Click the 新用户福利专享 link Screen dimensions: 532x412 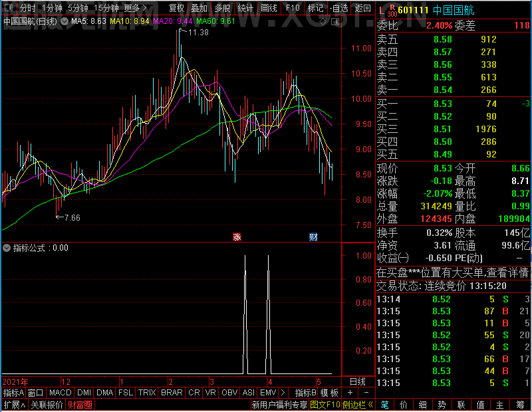coord(279,405)
